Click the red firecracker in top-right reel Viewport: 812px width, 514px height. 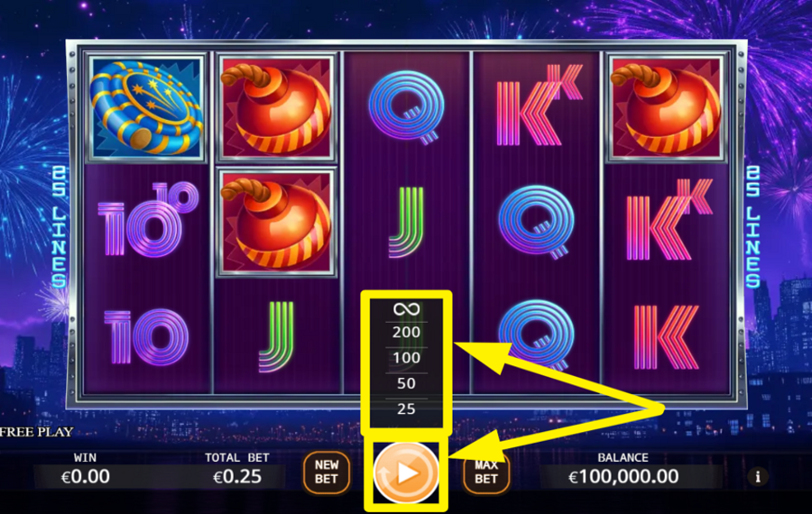[666, 108]
